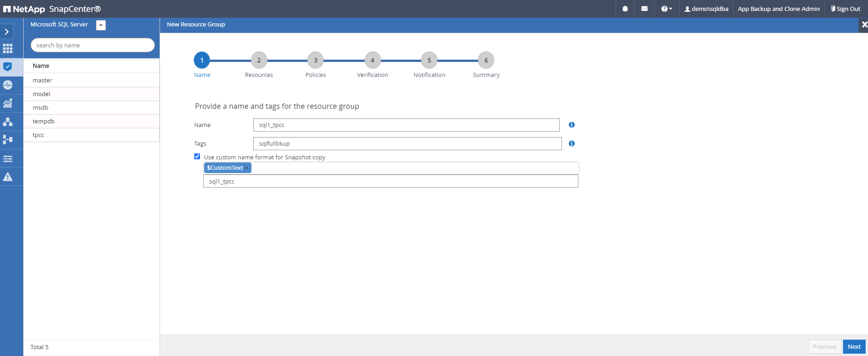Open the Dashboard grid icon
Image resolution: width=868 pixels, height=356 pixels.
click(x=8, y=49)
